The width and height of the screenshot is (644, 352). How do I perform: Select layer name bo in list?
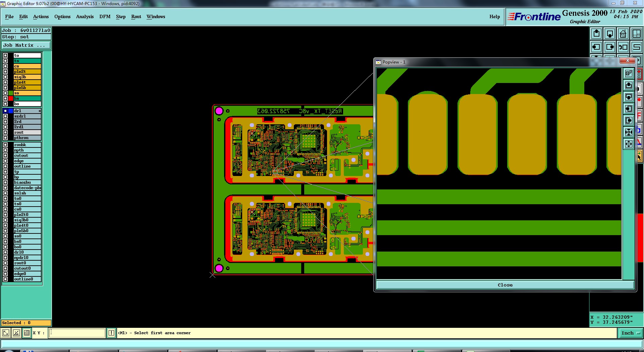[x=27, y=104]
